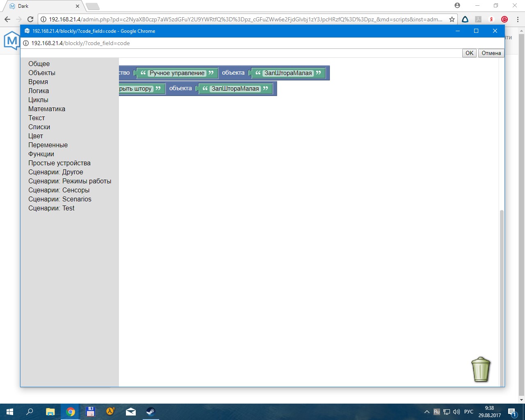
Task: Open the Windows notification center
Action: click(512, 412)
